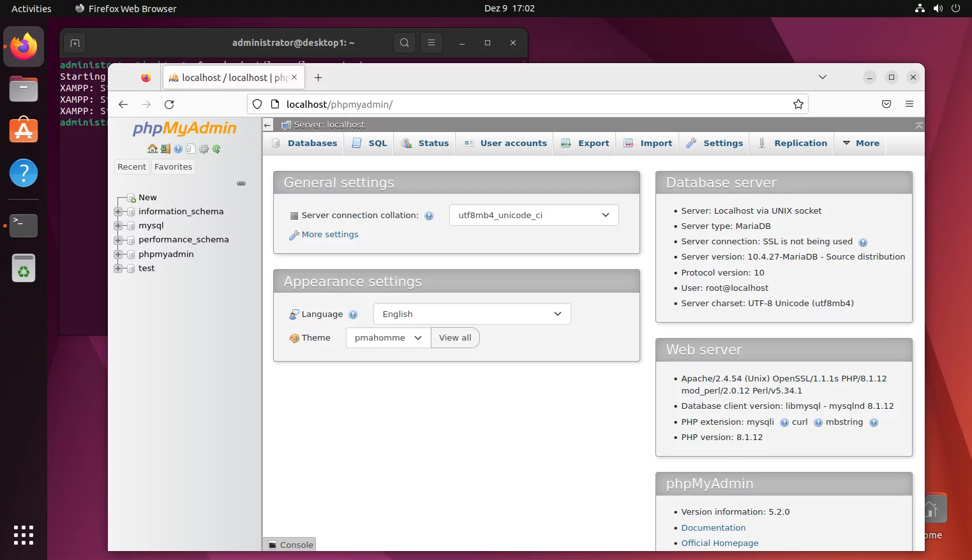Open the Theme dropdown showing pmahomme

tap(388, 337)
